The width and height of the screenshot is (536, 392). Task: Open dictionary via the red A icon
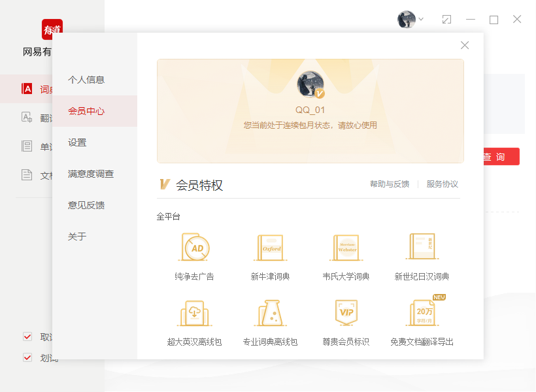pyautogui.click(x=27, y=89)
